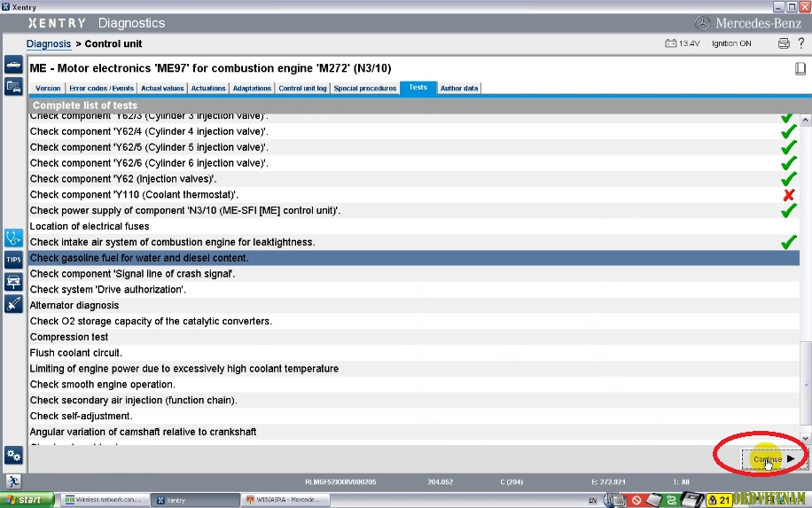Viewport: 812px width, 508px height.
Task: Open the Actual values tab
Action: tap(162, 89)
